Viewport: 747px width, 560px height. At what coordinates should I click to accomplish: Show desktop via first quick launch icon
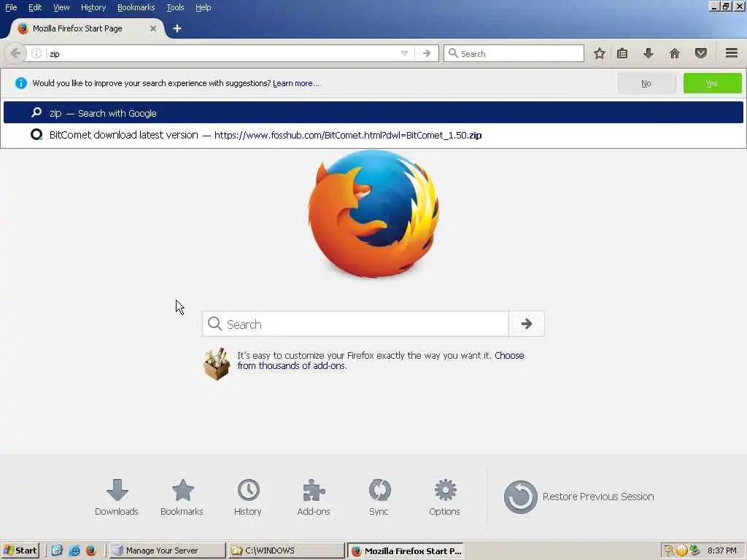point(57,551)
